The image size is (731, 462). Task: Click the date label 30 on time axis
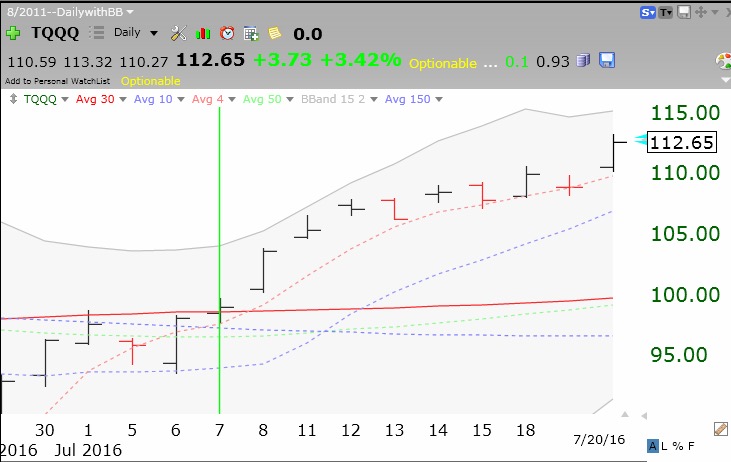coord(45,430)
